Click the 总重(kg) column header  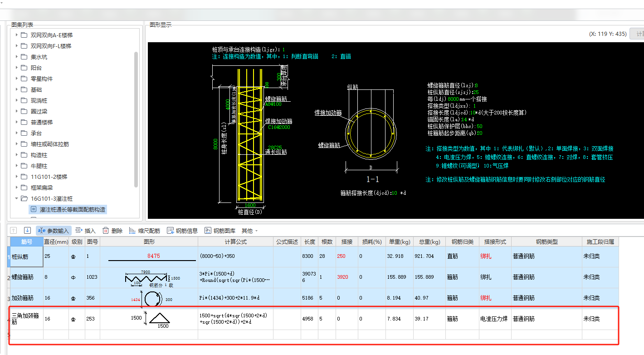pyautogui.click(x=429, y=242)
